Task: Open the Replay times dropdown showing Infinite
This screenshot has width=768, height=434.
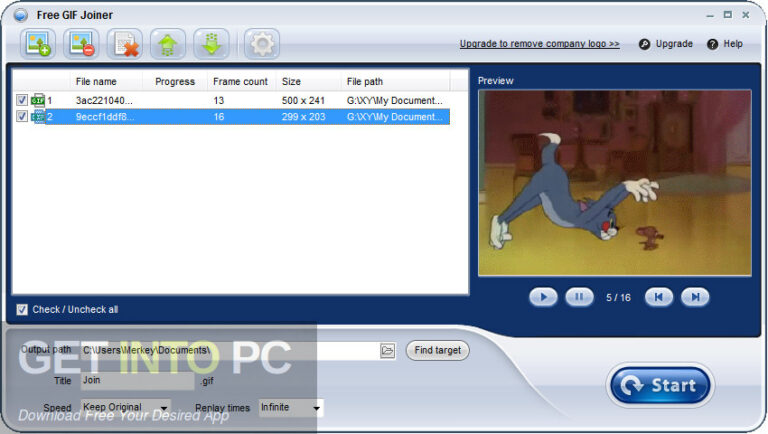Action: tap(290, 408)
